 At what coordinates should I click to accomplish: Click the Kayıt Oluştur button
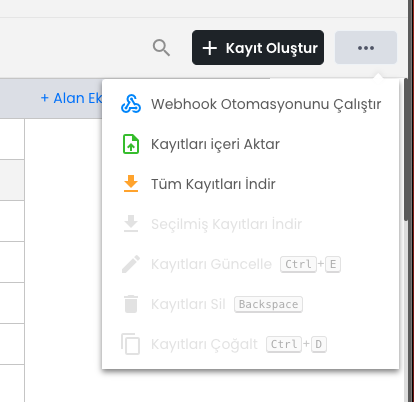coord(258,48)
